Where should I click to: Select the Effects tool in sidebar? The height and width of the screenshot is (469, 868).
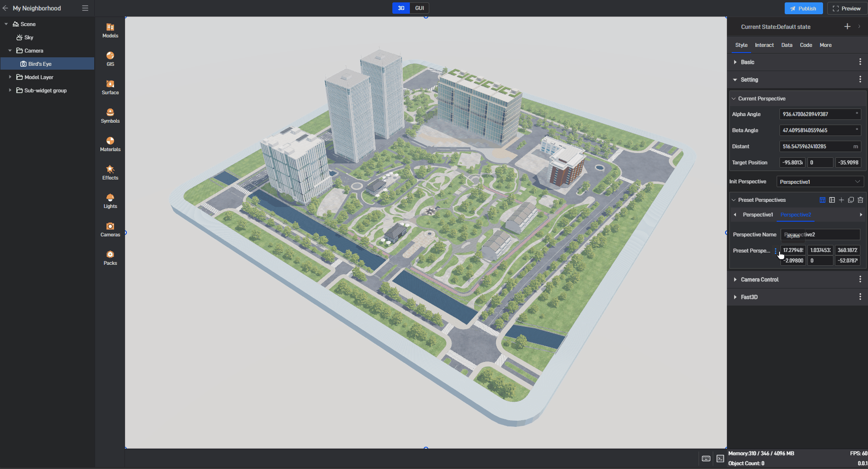tap(110, 172)
